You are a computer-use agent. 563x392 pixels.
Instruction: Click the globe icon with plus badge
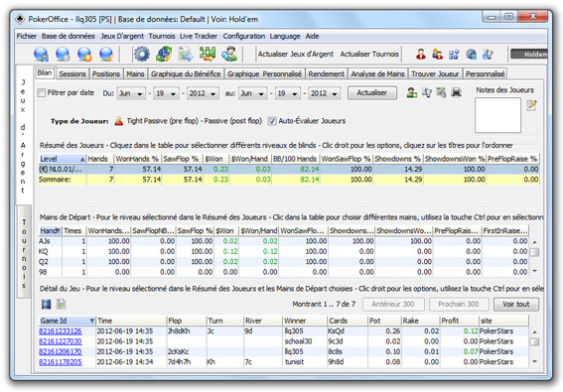84,55
